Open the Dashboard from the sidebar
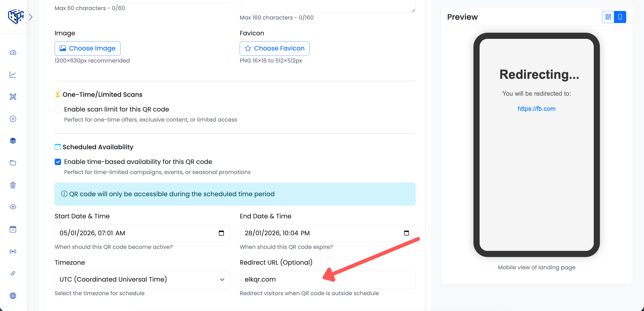644x311 pixels. coord(13,52)
